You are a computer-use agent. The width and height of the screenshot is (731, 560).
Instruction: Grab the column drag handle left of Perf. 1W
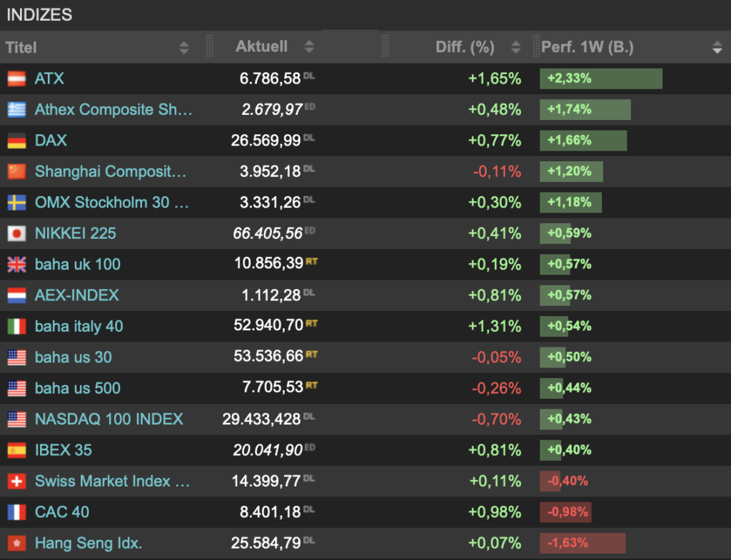coord(535,46)
